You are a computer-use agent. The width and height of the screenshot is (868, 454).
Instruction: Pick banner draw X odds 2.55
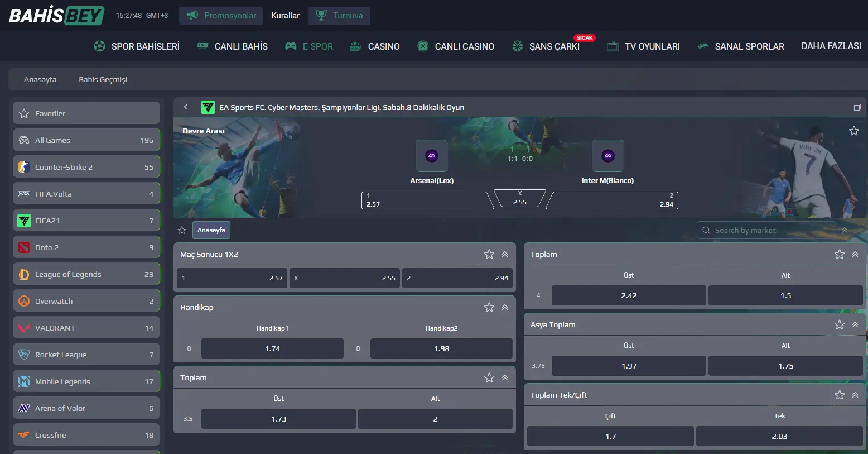pos(520,198)
